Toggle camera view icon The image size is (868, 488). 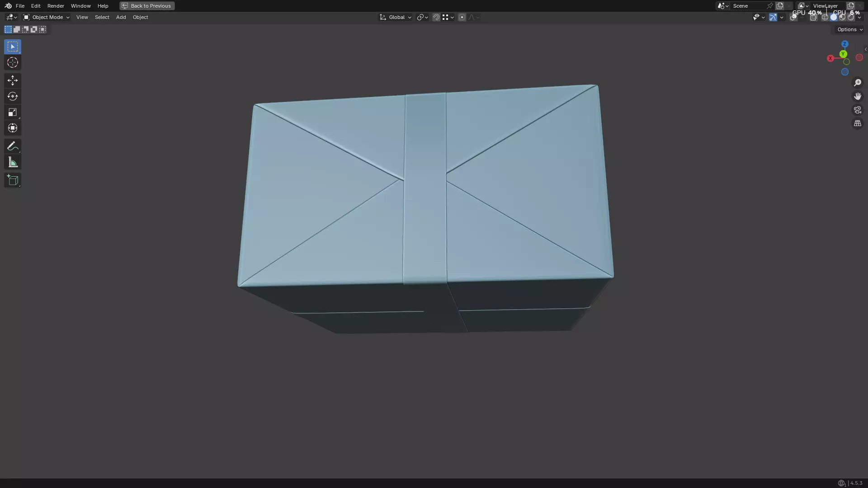pyautogui.click(x=857, y=110)
